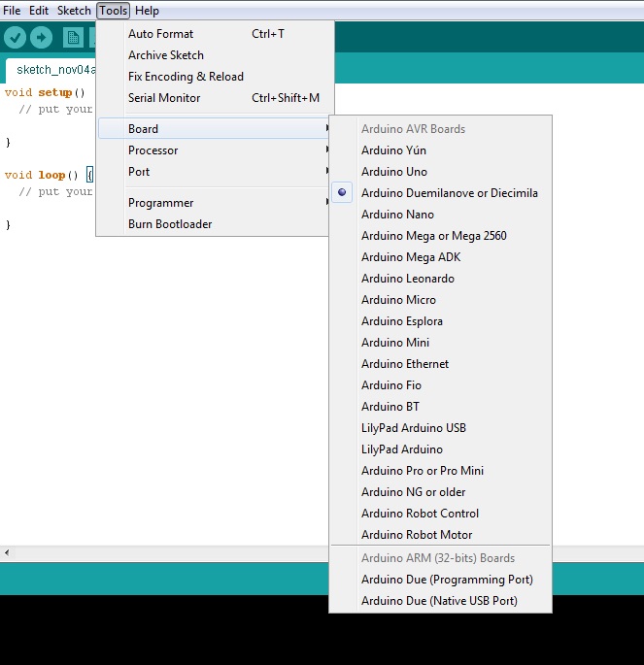Screen dimensions: 644x665
Task: Switch to the sketch_nov04a tab
Action: (51, 70)
